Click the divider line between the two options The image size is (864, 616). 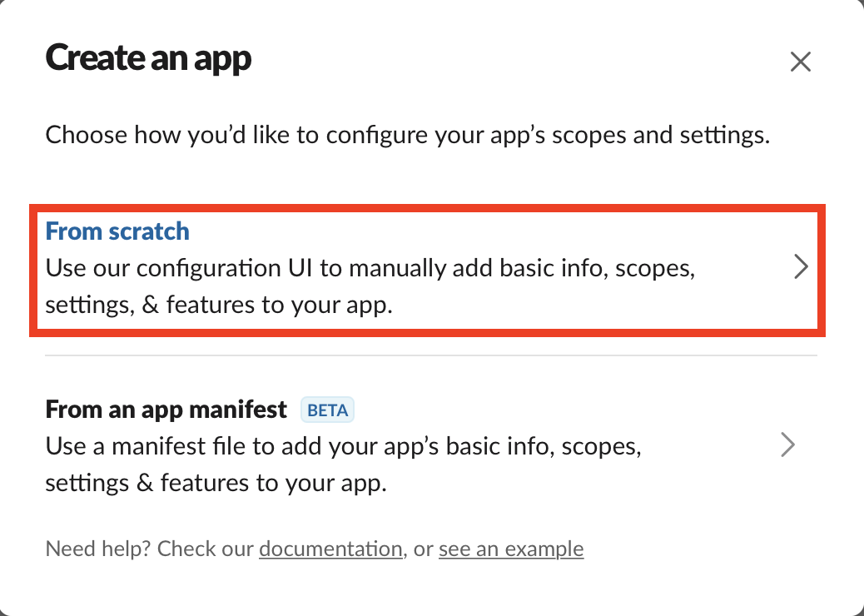point(431,355)
